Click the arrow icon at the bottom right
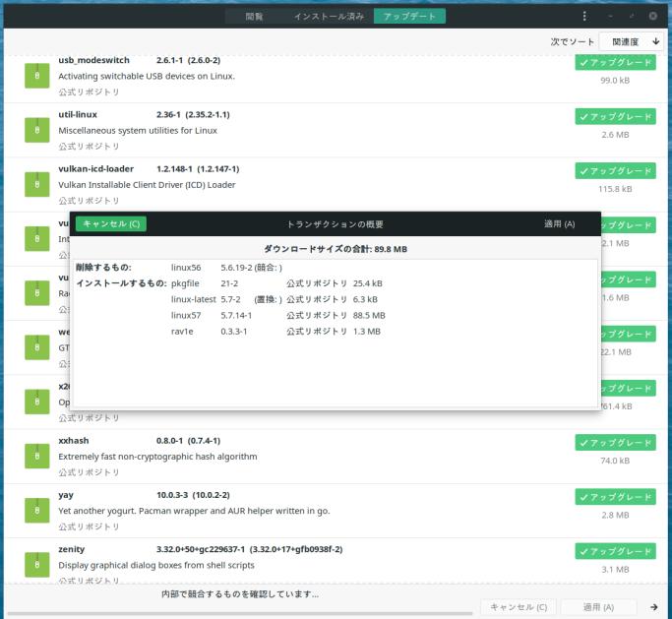Viewport: 672px width, 619px height. point(654,607)
